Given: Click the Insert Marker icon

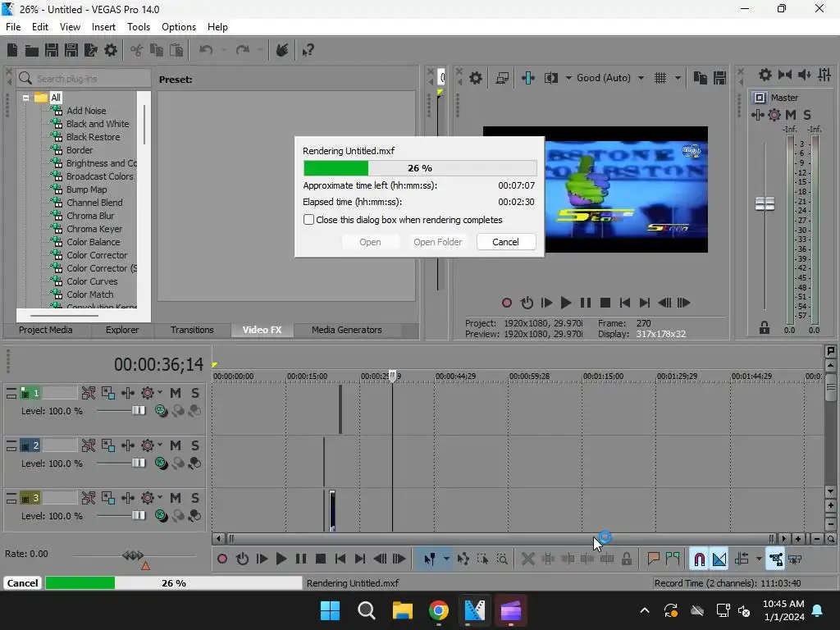Looking at the screenshot, I should (x=653, y=559).
